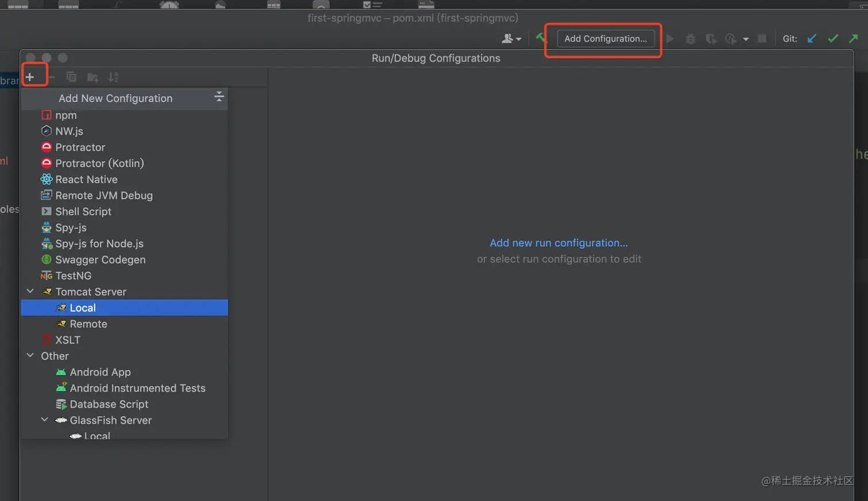
Task: Click the Debug bug icon in toolbar
Action: [x=691, y=38]
